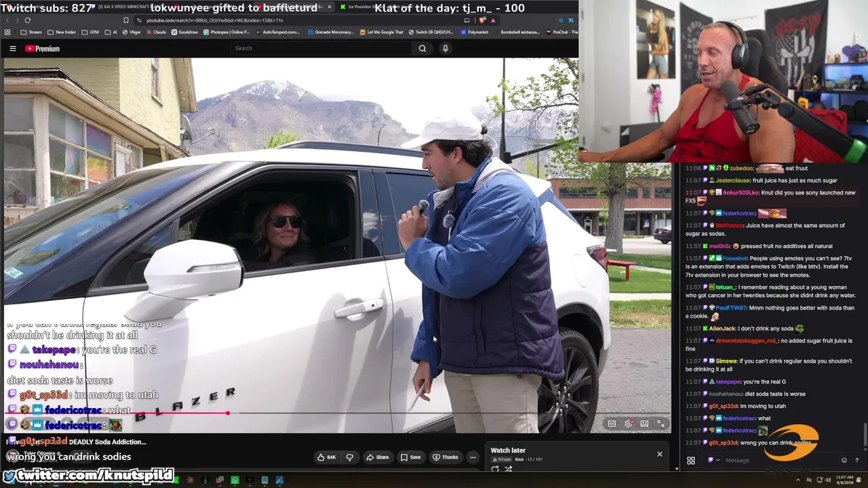This screenshot has width=868, height=488.
Task: Open the Claude bookmark
Action: [x=155, y=32]
